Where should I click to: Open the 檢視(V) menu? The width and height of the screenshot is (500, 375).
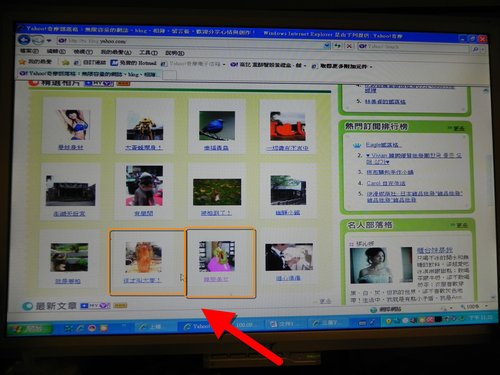83,52
